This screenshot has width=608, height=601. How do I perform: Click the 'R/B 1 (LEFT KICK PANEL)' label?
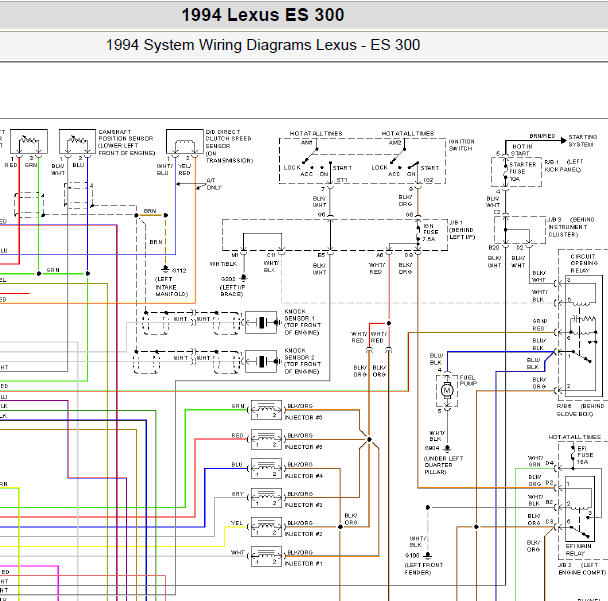click(564, 166)
